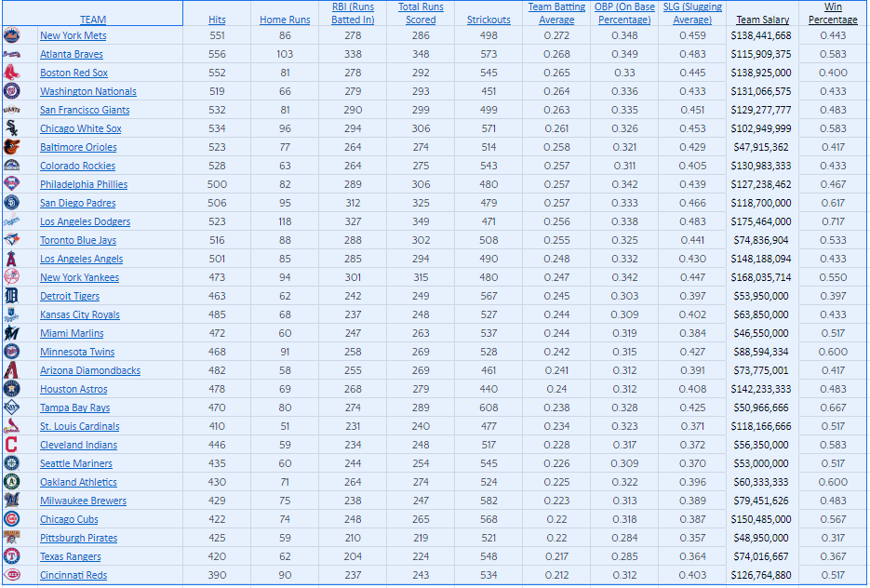Click the Minnesota Twins logo
The width and height of the screenshot is (870, 588).
pos(11,352)
